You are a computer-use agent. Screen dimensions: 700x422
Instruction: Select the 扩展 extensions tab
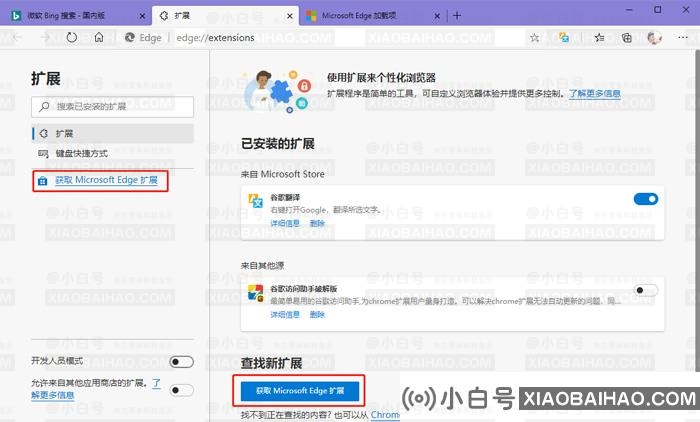tap(225, 16)
